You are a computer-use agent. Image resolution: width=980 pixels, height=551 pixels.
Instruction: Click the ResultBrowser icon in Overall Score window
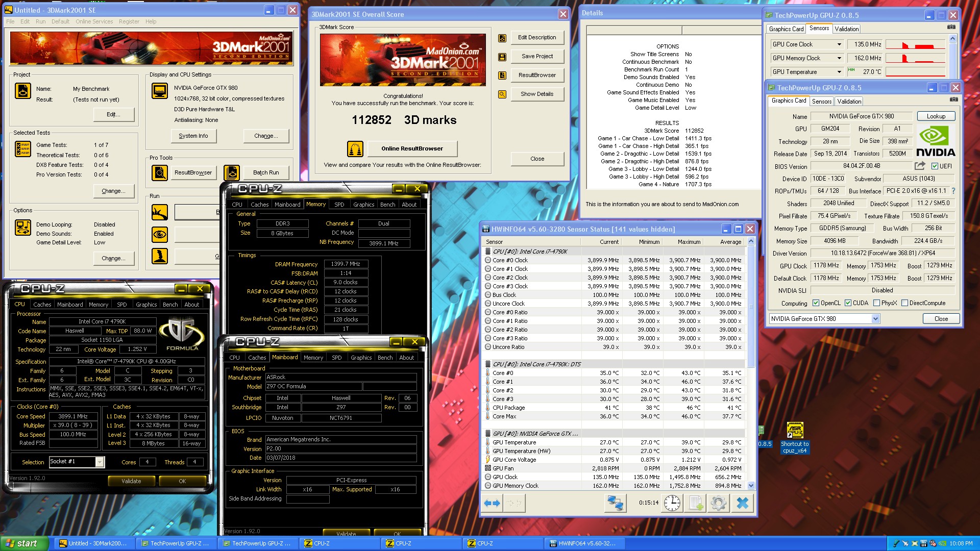tap(502, 76)
